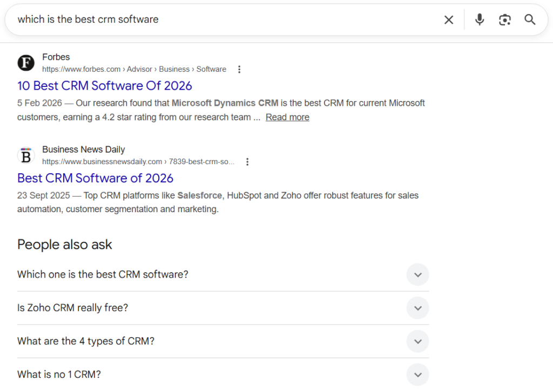
Task: Expand 'Which one is the best CRM software?'
Action: click(x=223, y=274)
